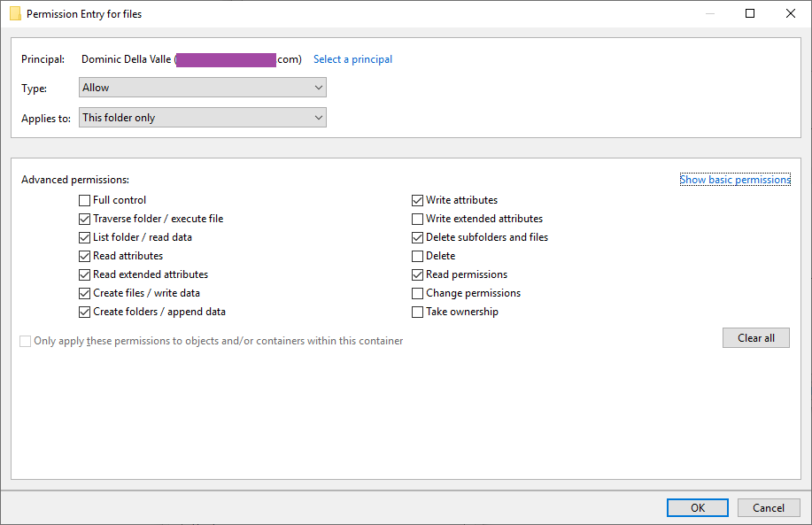Maximize the Permission Entry window
The height and width of the screenshot is (525, 812).
tap(750, 13)
